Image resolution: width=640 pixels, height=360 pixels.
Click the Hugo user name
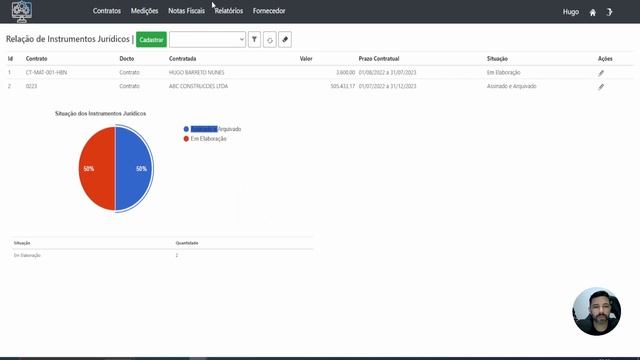pyautogui.click(x=571, y=12)
